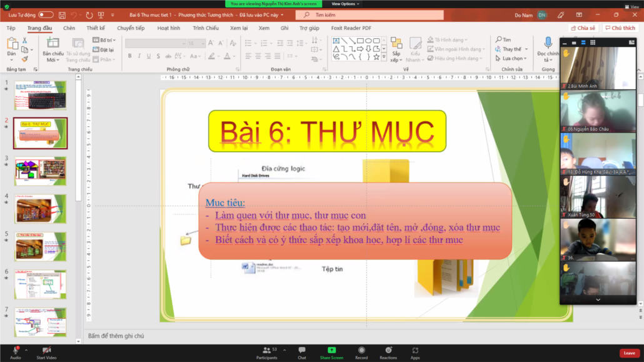The height and width of the screenshot is (362, 644).
Task: Click the Chia sẻ share button
Action: pyautogui.click(x=583, y=28)
